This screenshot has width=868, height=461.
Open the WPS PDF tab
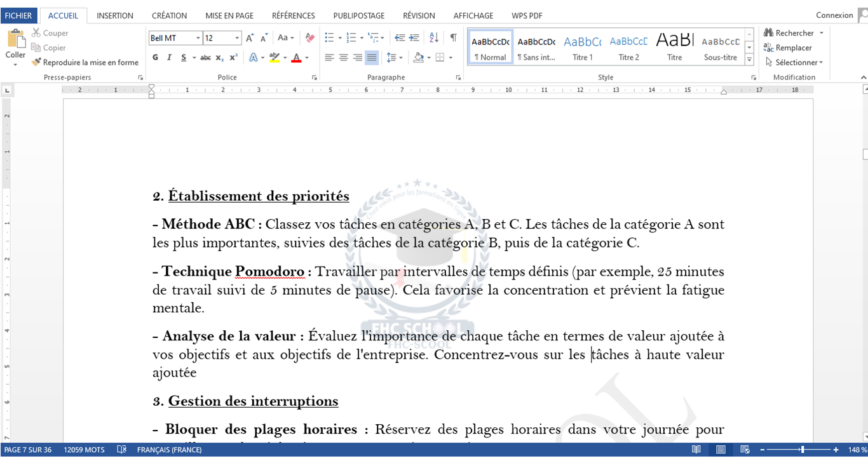click(x=527, y=15)
